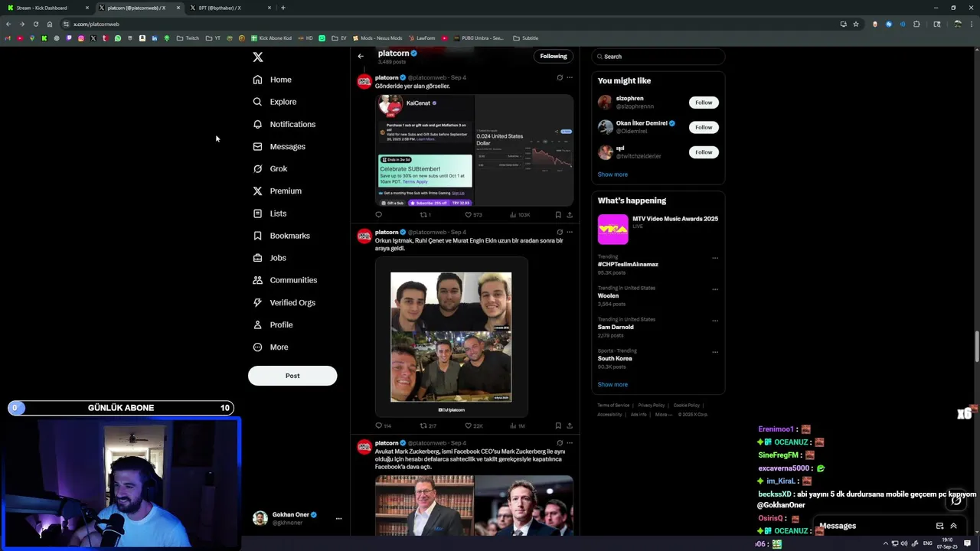Follow the twitchzelderler account

click(704, 152)
